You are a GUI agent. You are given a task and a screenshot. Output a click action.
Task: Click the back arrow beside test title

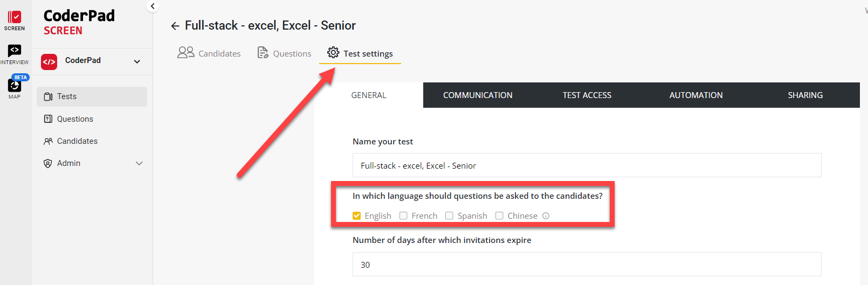click(175, 26)
